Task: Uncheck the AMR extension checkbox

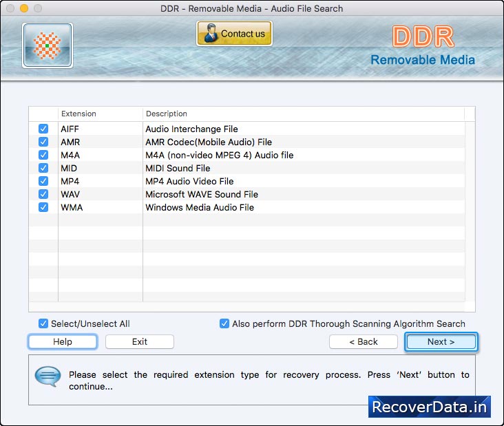Action: coord(43,142)
